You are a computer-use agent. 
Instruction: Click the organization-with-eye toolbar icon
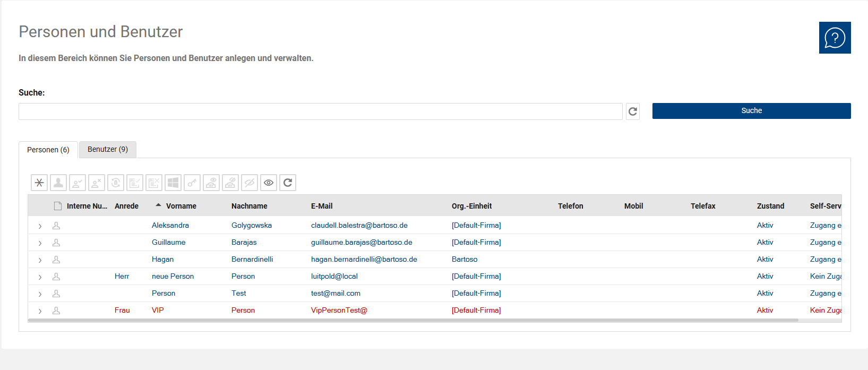(x=211, y=183)
